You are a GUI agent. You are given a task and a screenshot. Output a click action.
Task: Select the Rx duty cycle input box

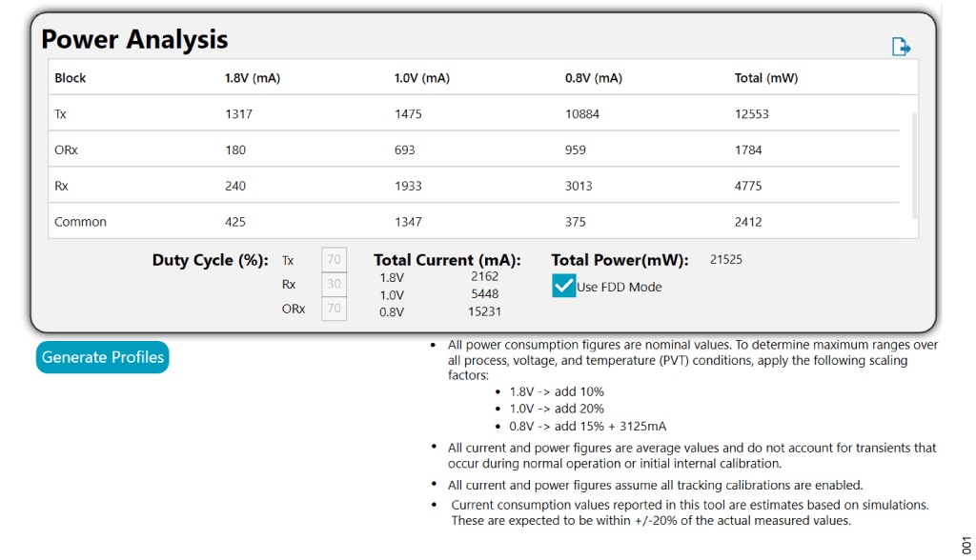coord(334,284)
